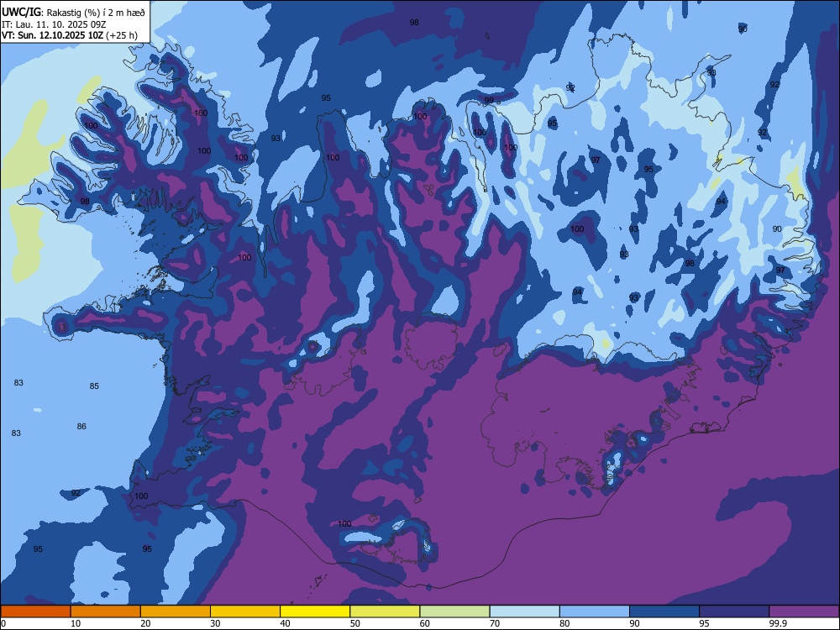
Task: Click the title 'UWC/IG: Rakastig (%) í 2 m hæð'
Action: (73, 13)
